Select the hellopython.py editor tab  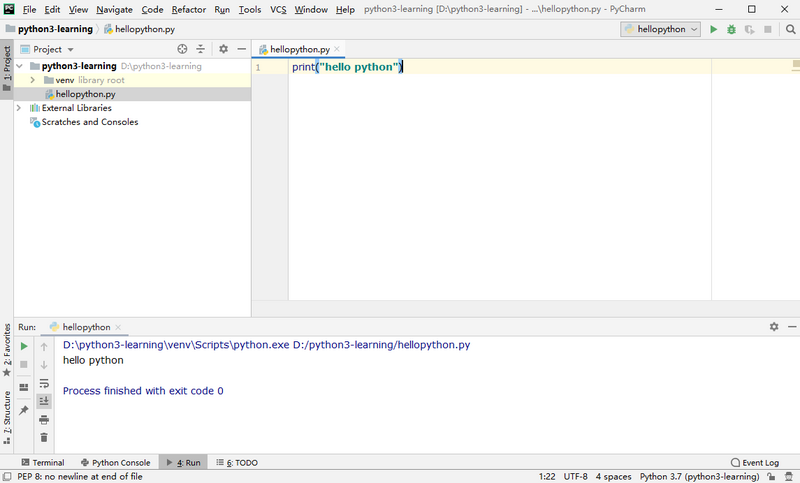point(299,49)
